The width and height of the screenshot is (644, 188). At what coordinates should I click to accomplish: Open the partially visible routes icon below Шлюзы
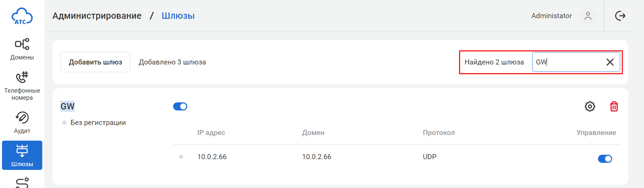coord(22,183)
